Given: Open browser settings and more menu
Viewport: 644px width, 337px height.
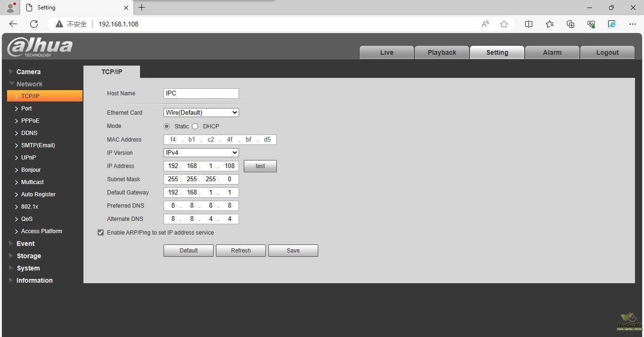Looking at the screenshot, I should (x=633, y=24).
